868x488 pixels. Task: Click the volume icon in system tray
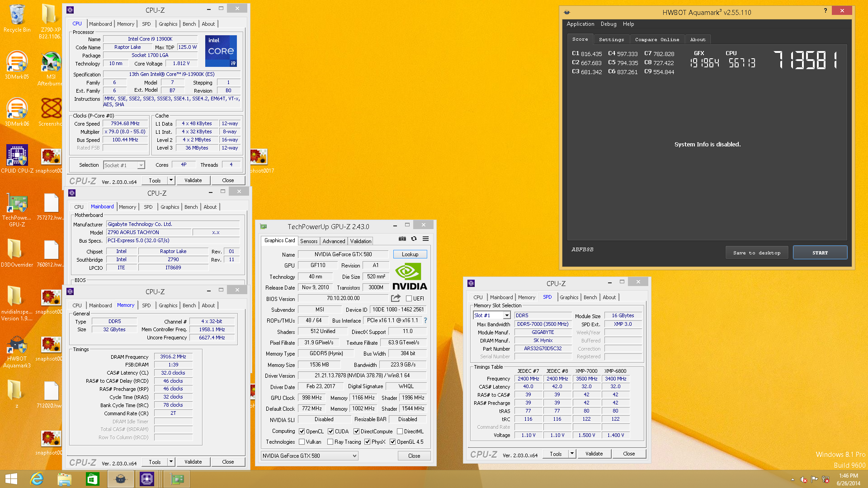tap(803, 479)
